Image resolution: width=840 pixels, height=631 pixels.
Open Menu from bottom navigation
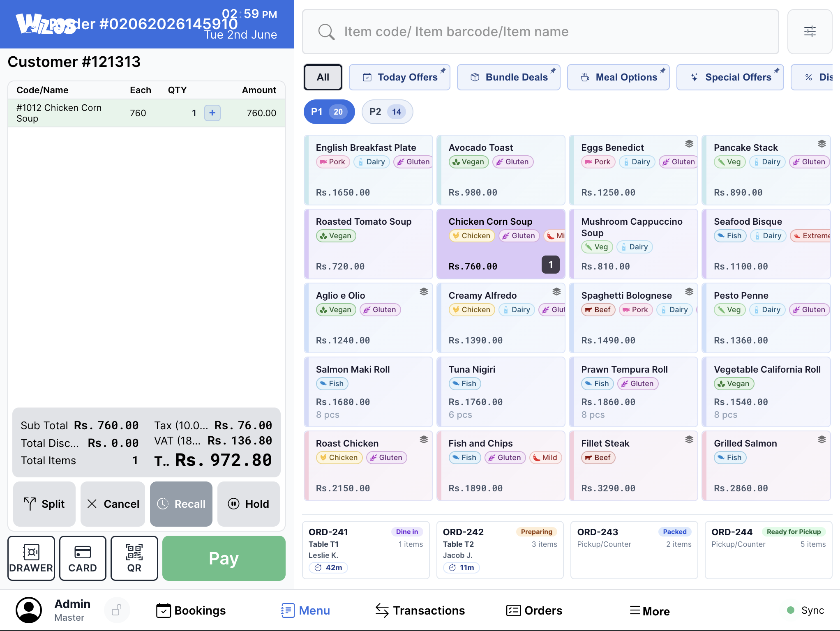point(305,610)
